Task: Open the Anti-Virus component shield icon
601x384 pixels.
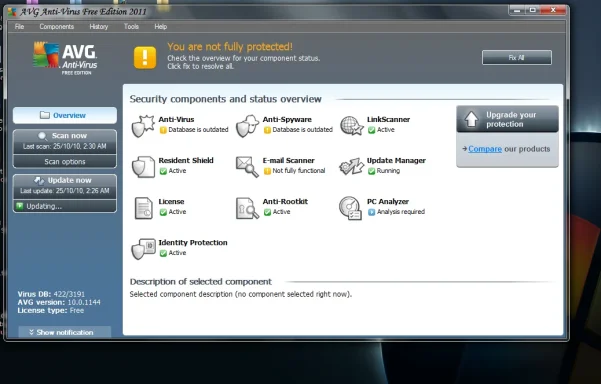Action: [143, 126]
